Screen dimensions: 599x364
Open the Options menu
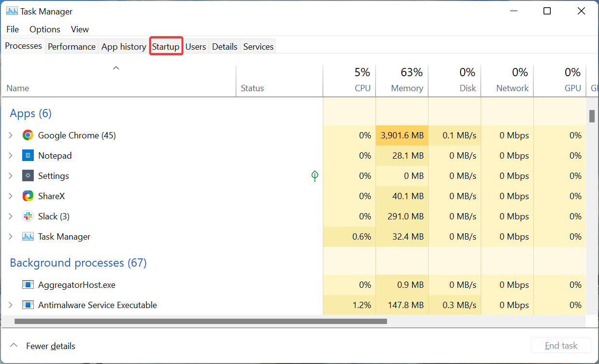pyautogui.click(x=44, y=29)
